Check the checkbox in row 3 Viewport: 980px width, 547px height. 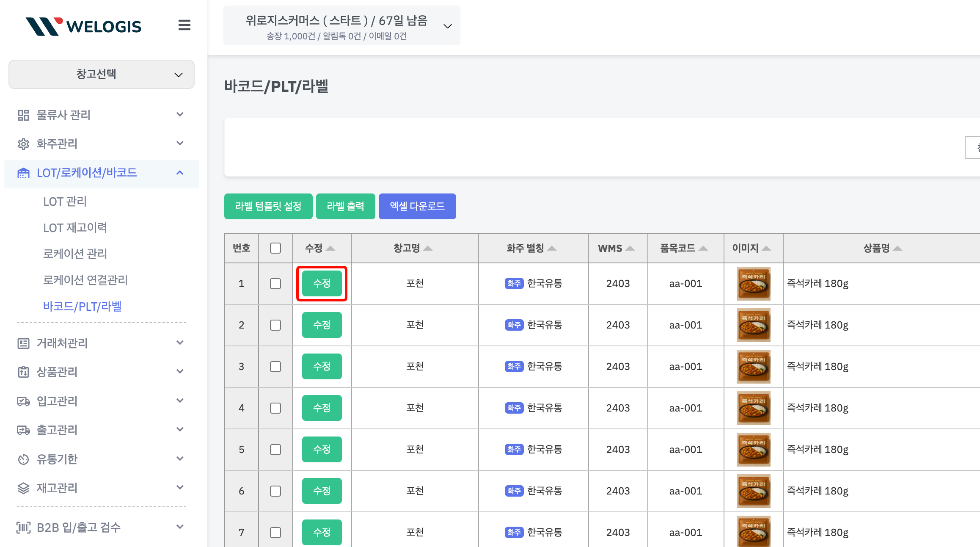pyautogui.click(x=275, y=367)
